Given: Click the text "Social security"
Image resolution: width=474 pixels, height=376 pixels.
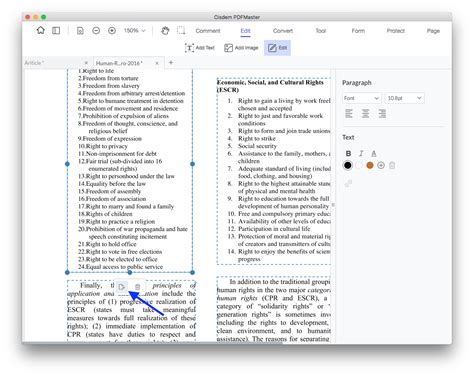Looking at the screenshot, I should 257,146.
